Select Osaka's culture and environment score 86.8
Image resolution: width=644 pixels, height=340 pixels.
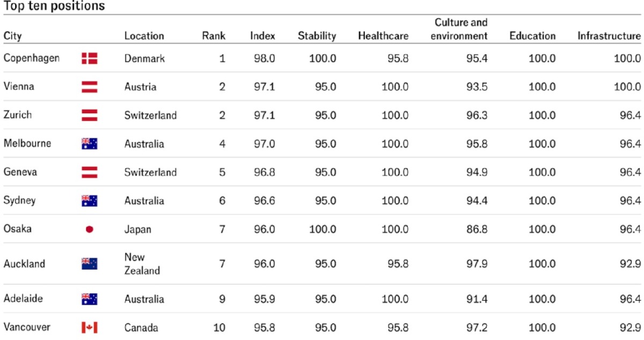477,229
